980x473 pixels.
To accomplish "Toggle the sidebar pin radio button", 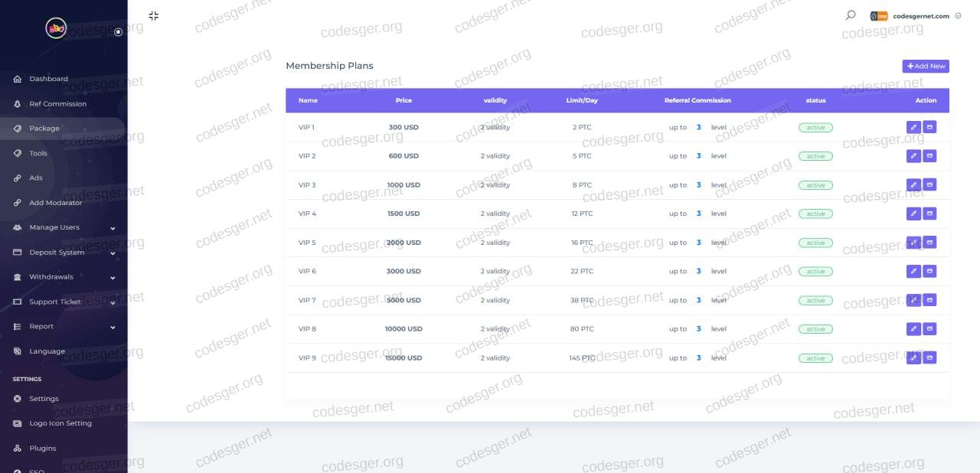I will [118, 32].
